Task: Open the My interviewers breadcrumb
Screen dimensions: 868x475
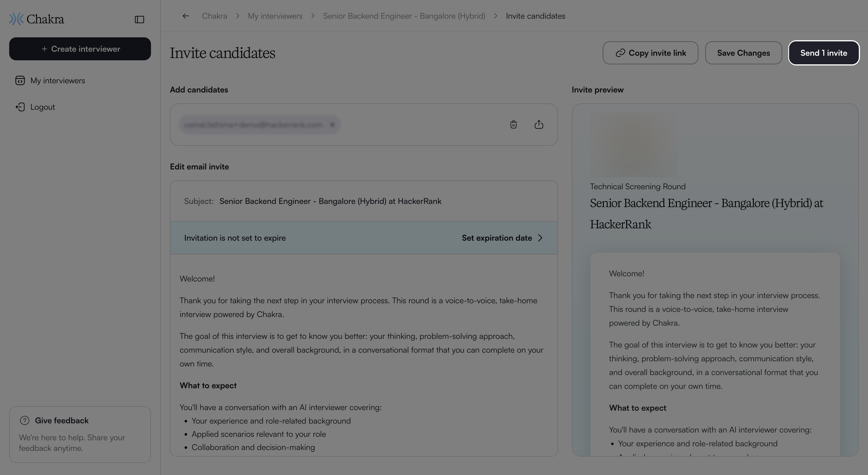Action: [275, 16]
